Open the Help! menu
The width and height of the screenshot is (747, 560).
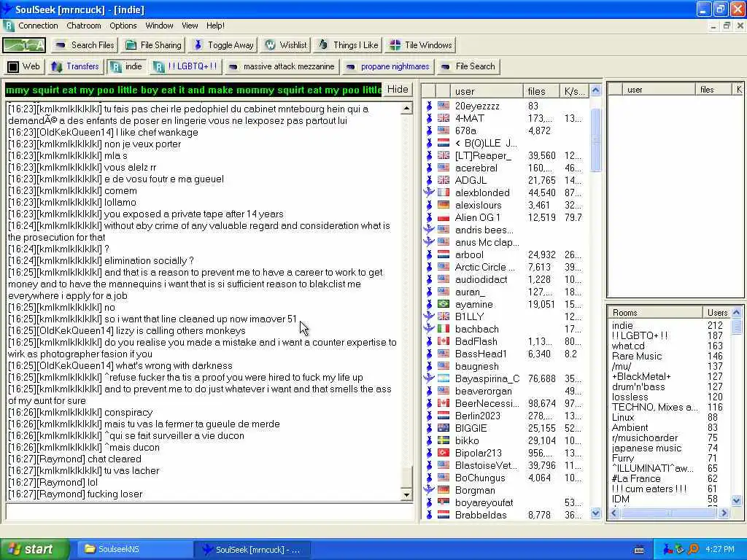click(215, 26)
